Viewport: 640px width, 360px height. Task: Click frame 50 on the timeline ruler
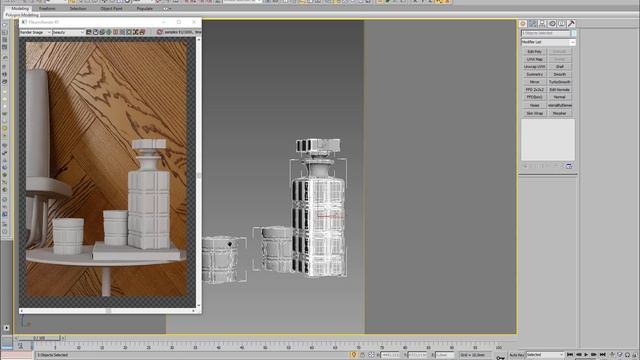pos(265,347)
